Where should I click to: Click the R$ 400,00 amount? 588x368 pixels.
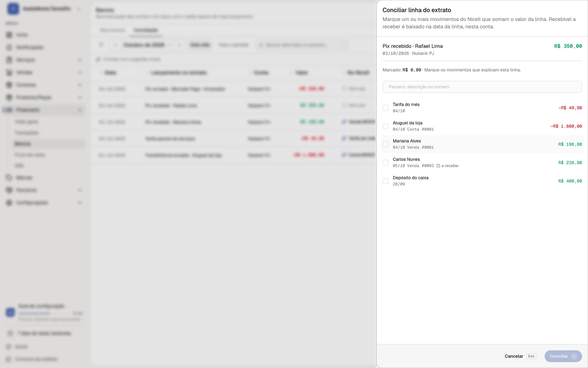coord(570,181)
